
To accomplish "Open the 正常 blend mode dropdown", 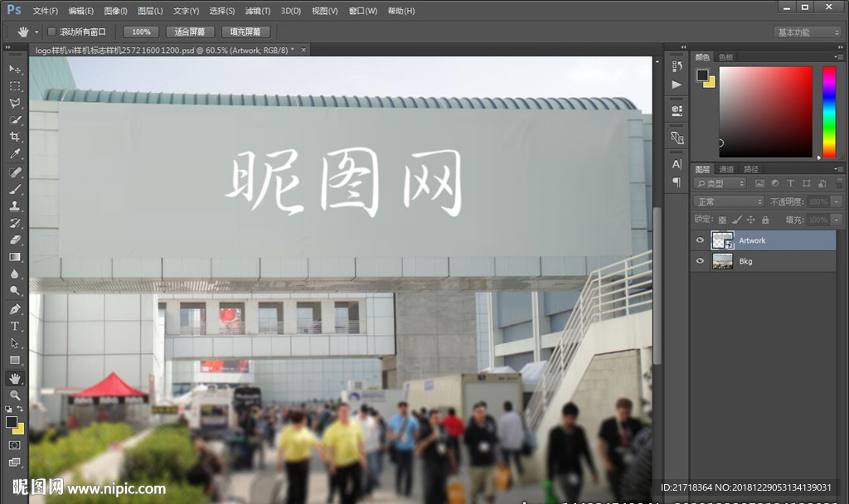I will 729,201.
